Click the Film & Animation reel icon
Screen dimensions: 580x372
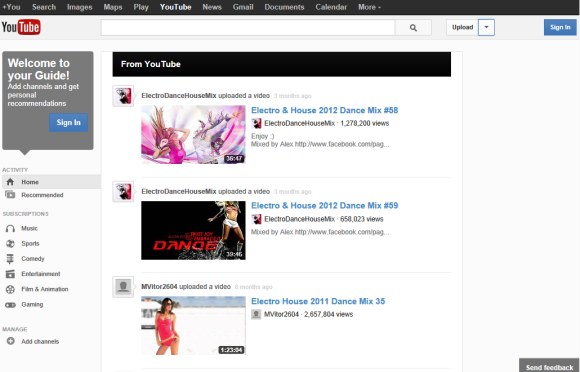click(x=10, y=289)
